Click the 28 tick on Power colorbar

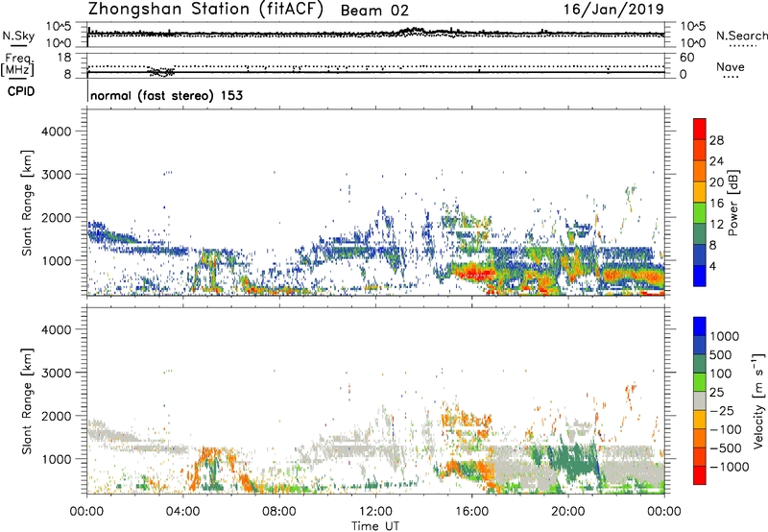716,140
